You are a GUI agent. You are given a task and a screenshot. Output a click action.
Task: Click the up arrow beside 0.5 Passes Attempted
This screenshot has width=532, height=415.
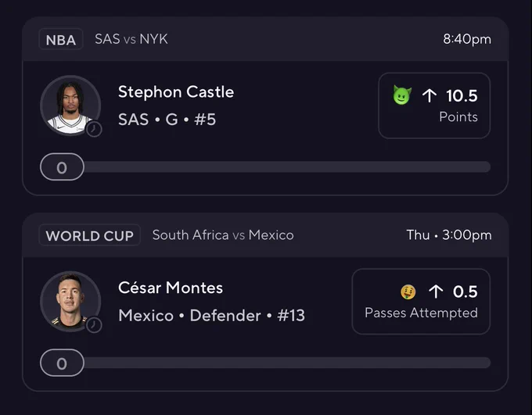436,292
